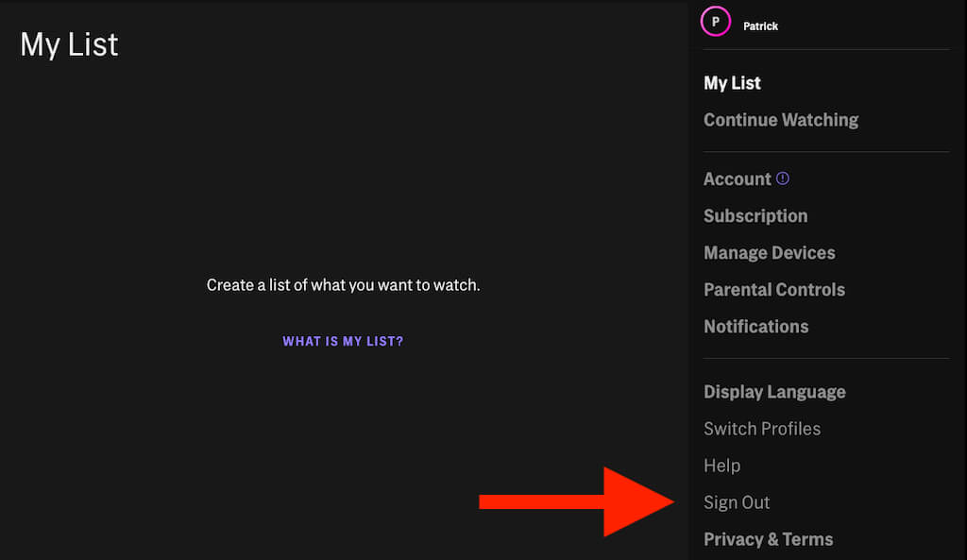This screenshot has width=967, height=560.
Task: Click Switch Profiles
Action: click(761, 429)
